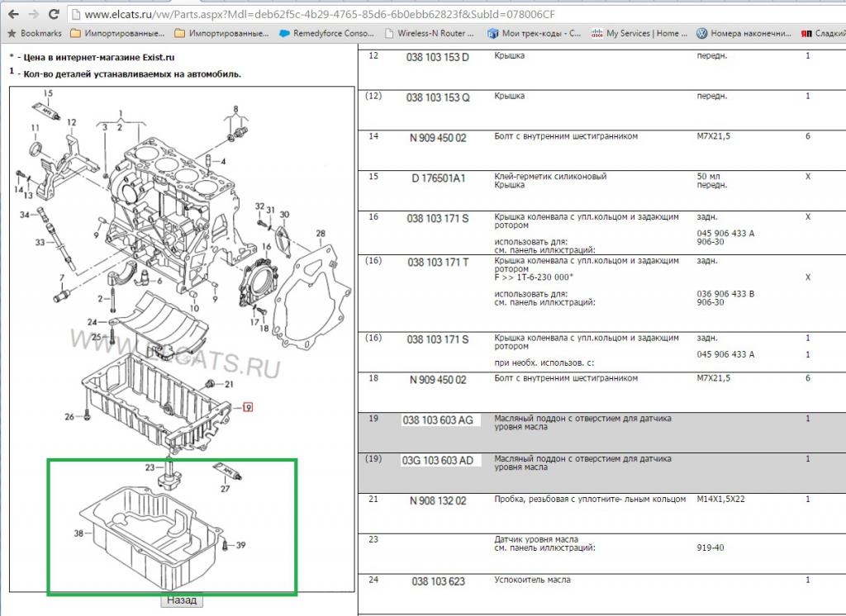Click callout 26 on the diagram

pyautogui.click(x=69, y=416)
